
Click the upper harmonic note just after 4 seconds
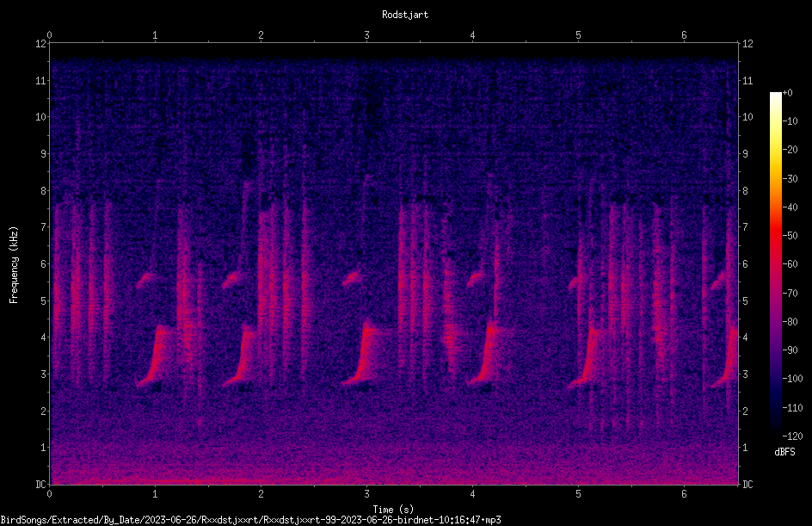[477, 280]
